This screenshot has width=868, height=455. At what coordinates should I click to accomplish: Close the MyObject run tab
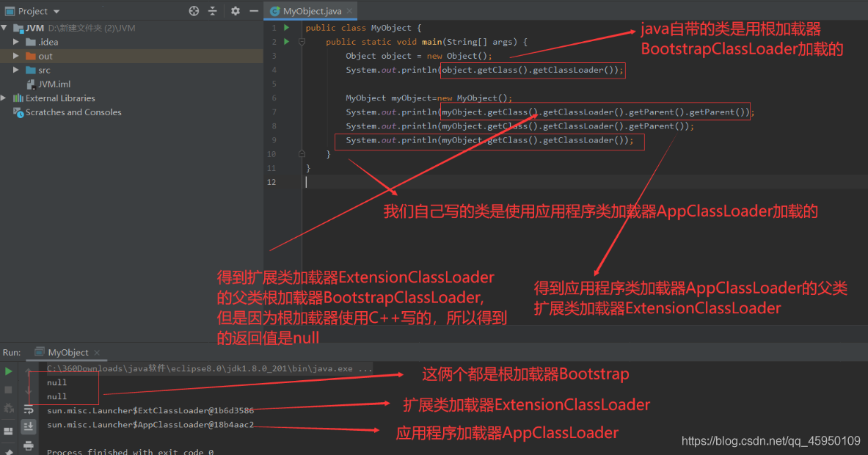(97, 352)
